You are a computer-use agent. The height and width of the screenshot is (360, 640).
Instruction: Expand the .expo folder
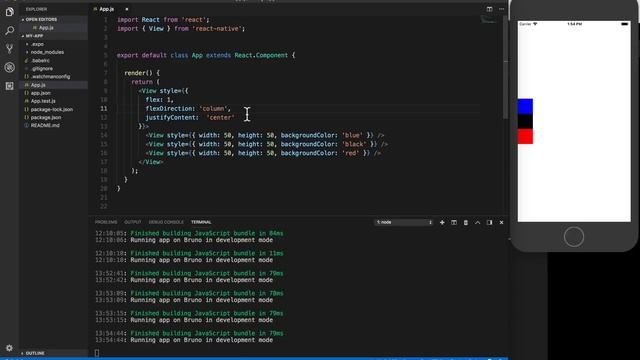pyautogui.click(x=37, y=44)
